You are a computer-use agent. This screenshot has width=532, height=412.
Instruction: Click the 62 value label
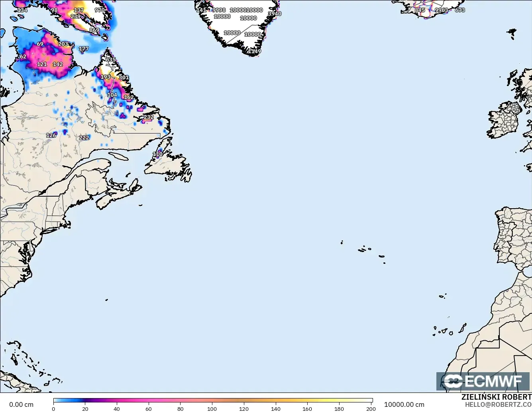pos(23,57)
